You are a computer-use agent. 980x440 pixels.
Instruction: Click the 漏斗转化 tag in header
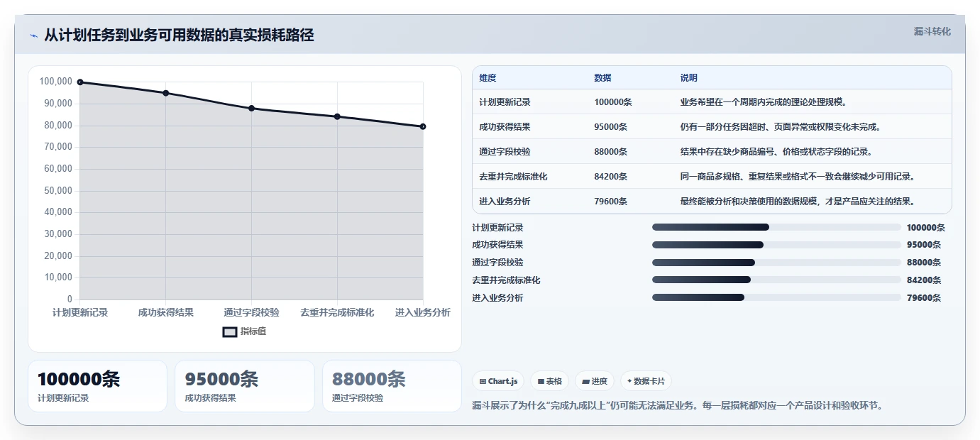click(x=932, y=31)
